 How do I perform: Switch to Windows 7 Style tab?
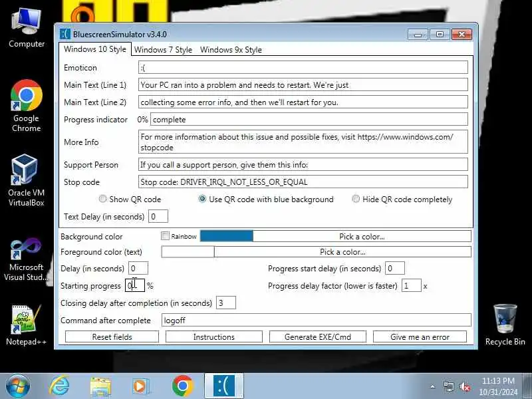(163, 50)
